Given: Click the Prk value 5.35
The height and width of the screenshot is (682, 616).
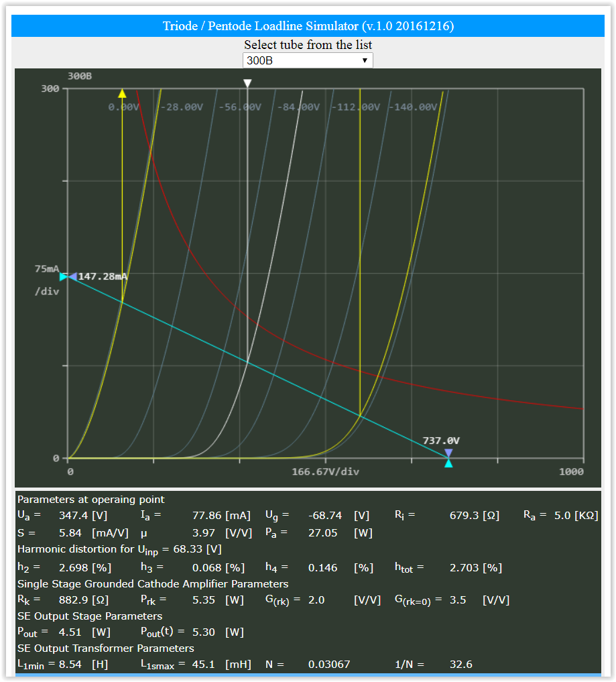Looking at the screenshot, I should tap(204, 600).
